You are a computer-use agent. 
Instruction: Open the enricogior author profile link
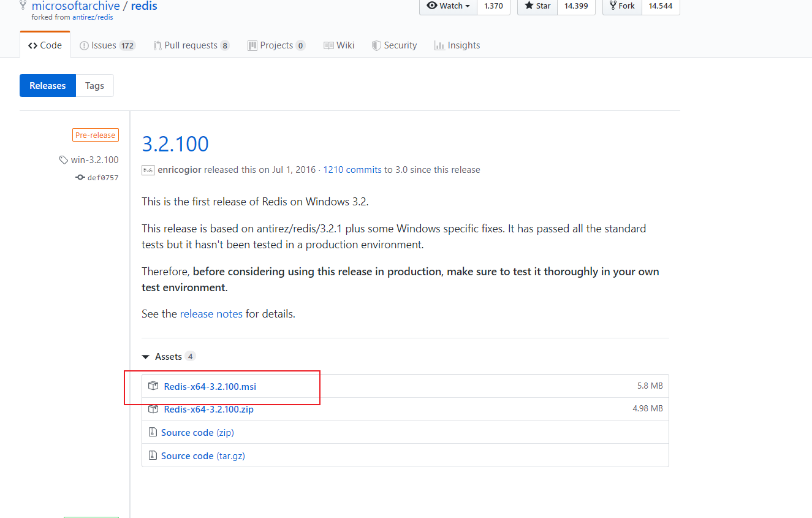[180, 170]
